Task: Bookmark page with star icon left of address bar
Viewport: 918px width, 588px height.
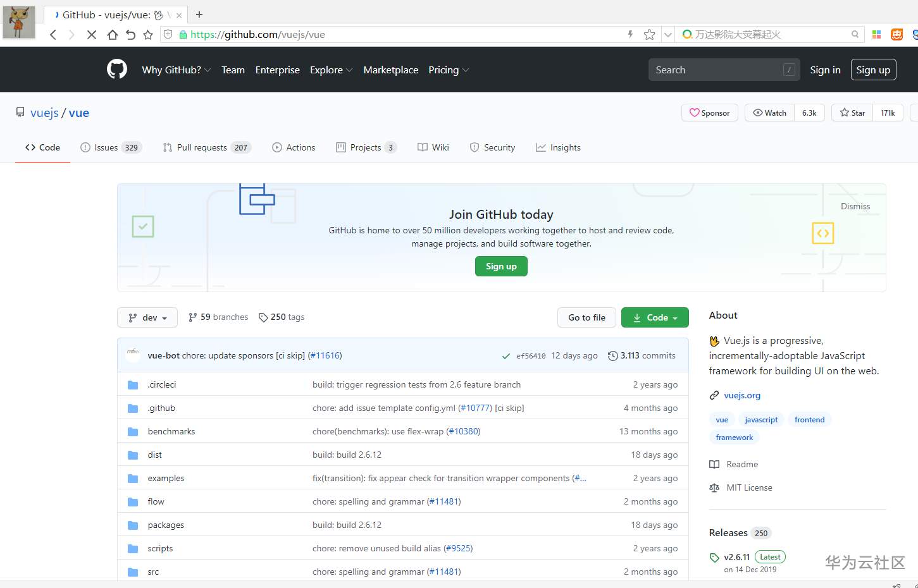Action: point(148,35)
